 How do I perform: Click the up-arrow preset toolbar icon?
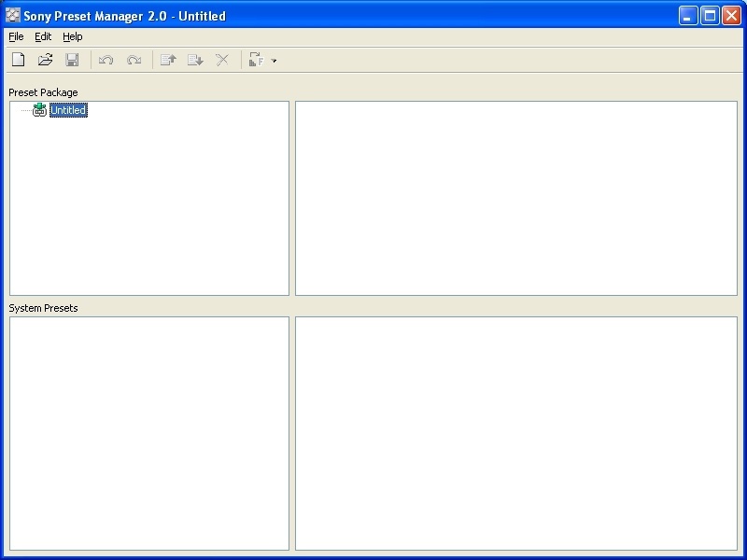coord(168,60)
